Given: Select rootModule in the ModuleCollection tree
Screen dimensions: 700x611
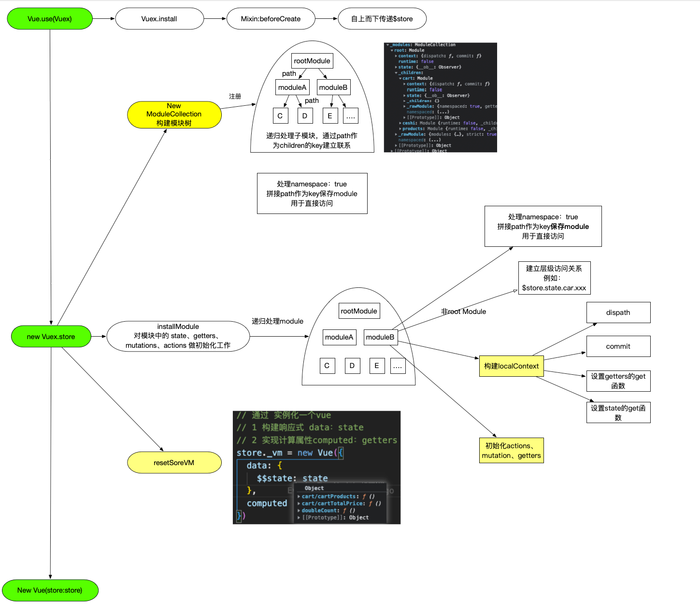Looking at the screenshot, I should tap(312, 61).
